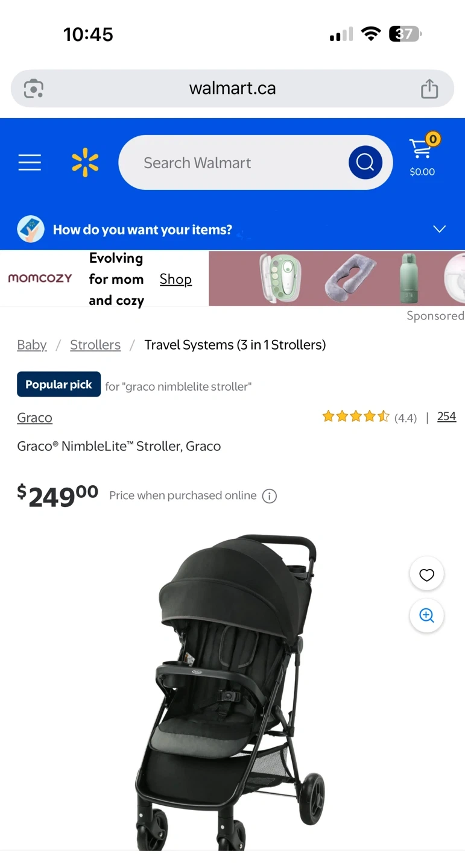The height and width of the screenshot is (868, 465).
Task: Show price info via the circled i icon
Action: 270,496
